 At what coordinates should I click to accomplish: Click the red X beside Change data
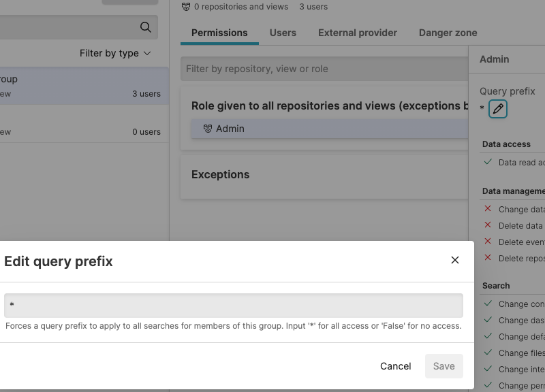point(488,209)
